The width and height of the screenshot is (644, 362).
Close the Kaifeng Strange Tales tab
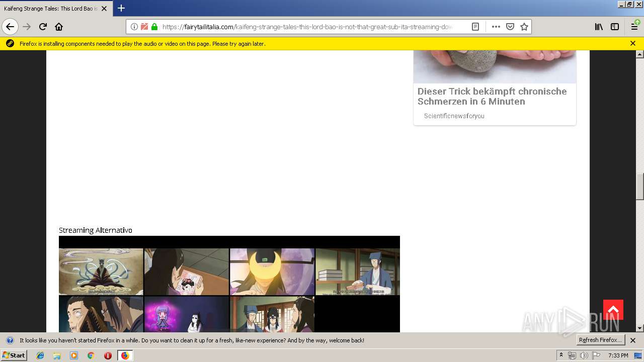tap(104, 9)
